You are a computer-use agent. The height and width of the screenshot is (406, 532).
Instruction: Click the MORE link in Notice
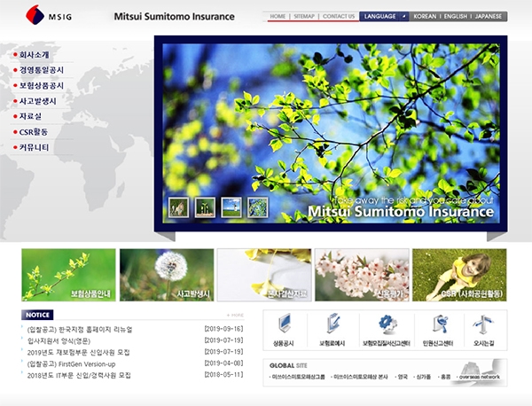pos(235,315)
